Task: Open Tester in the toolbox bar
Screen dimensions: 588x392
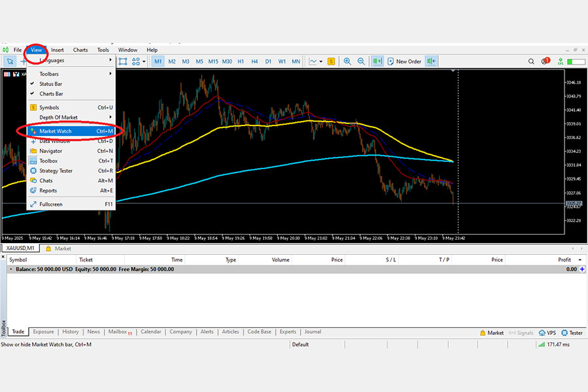Action: click(572, 333)
